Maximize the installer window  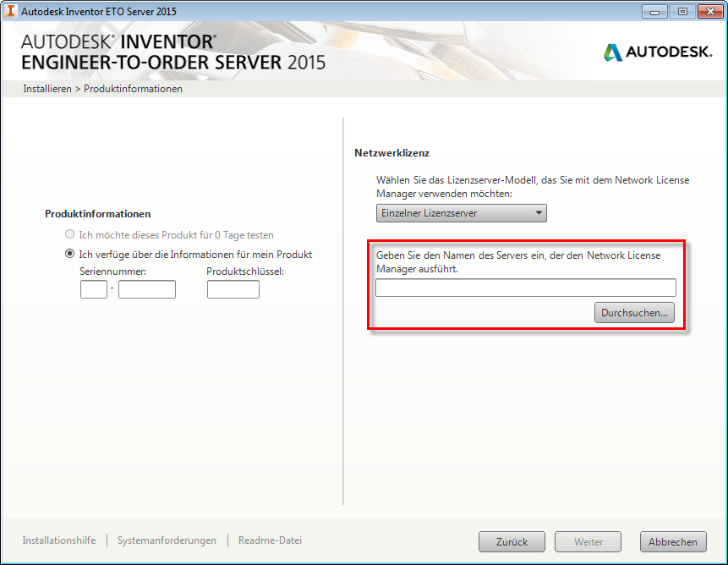point(682,12)
